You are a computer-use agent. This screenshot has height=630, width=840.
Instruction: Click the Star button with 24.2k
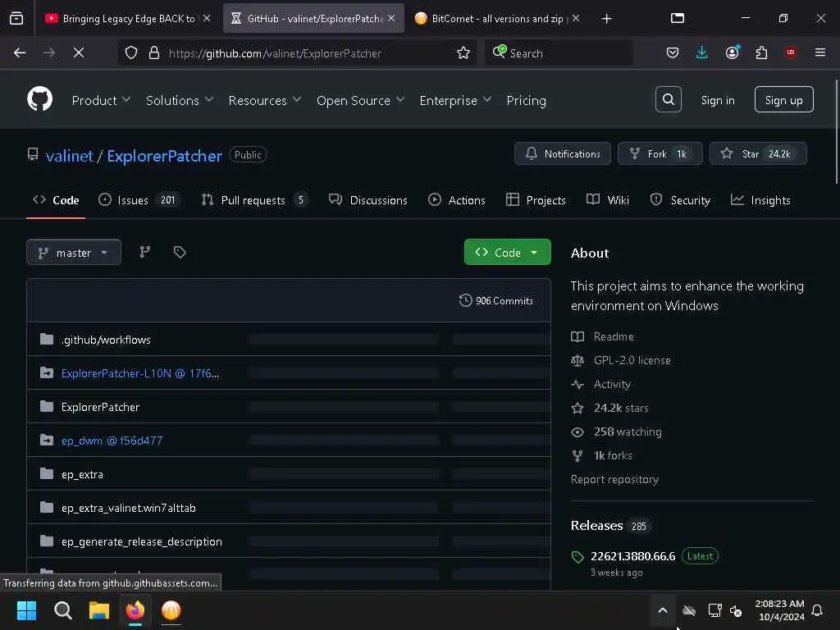tap(758, 153)
